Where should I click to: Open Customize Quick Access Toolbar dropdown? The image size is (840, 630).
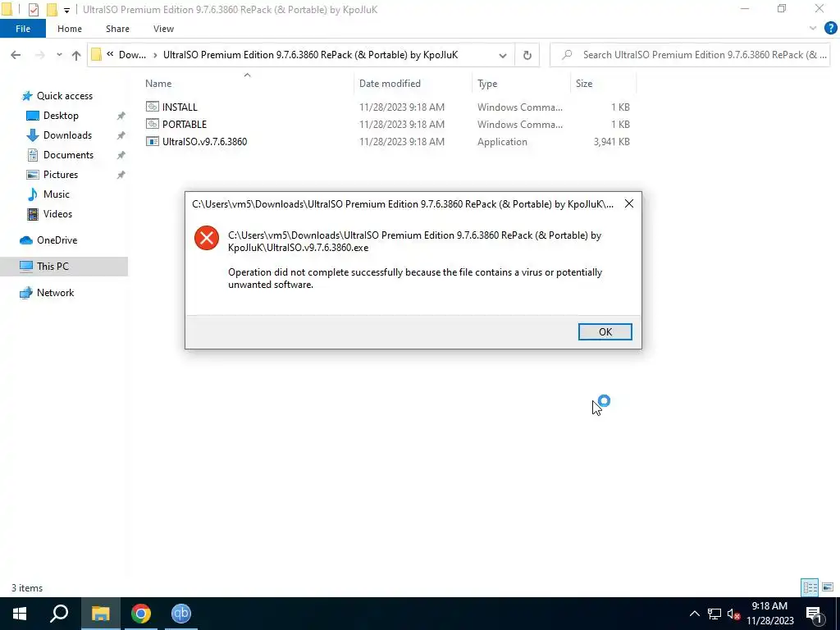pyautogui.click(x=66, y=10)
